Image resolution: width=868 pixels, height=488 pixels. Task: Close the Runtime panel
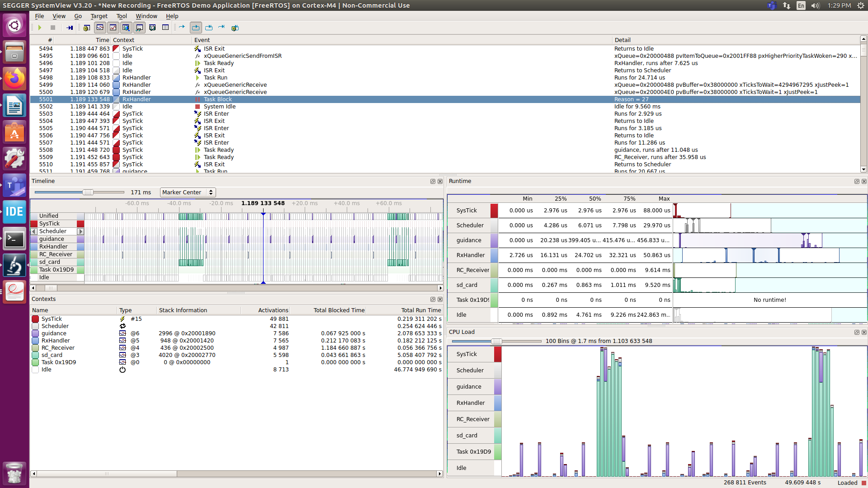pyautogui.click(x=864, y=181)
